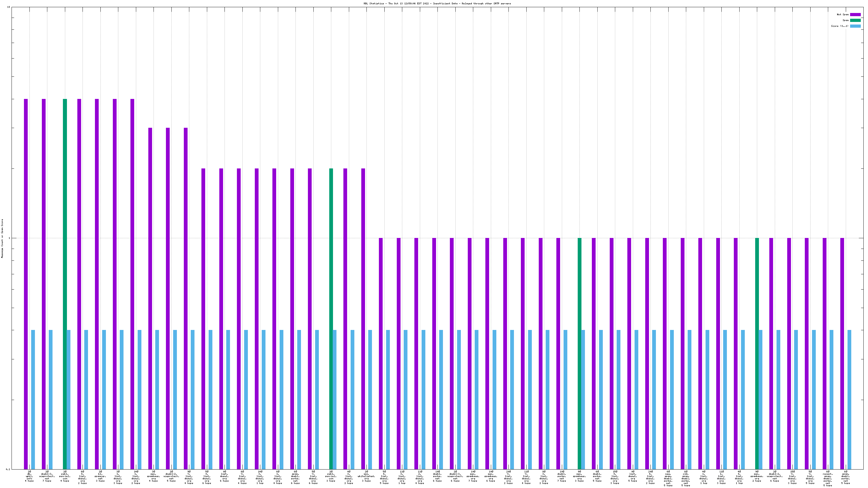The height and width of the screenshot is (488, 868).
Task: Click the new.spam.dnsbl.sorbs.net 5 hops label
Action: tap(668, 478)
